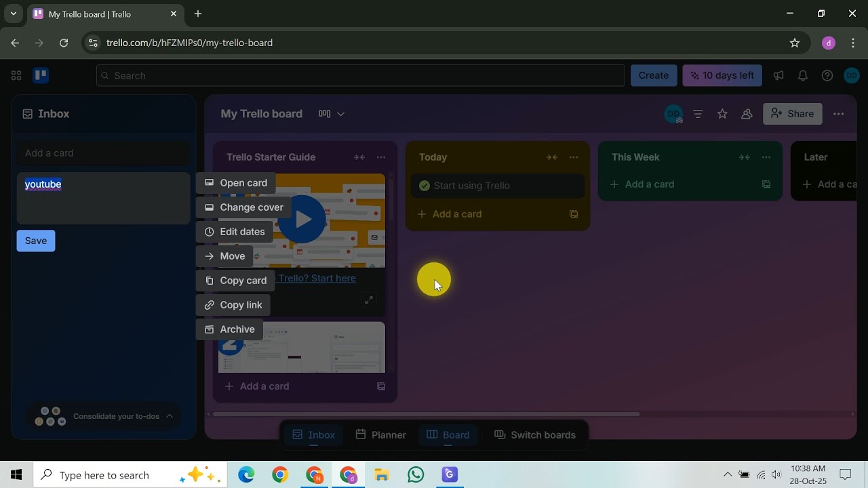Open WhatsApp from the taskbar
Viewport: 868px width, 488px height.
(x=416, y=475)
